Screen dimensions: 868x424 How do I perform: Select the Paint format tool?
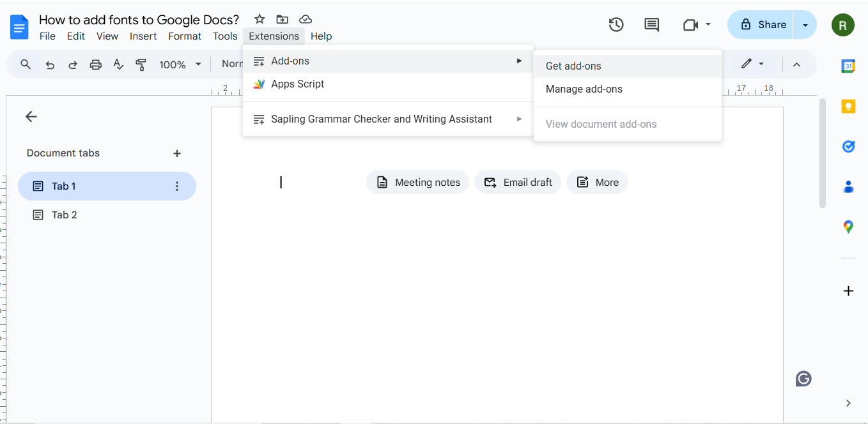pyautogui.click(x=141, y=64)
